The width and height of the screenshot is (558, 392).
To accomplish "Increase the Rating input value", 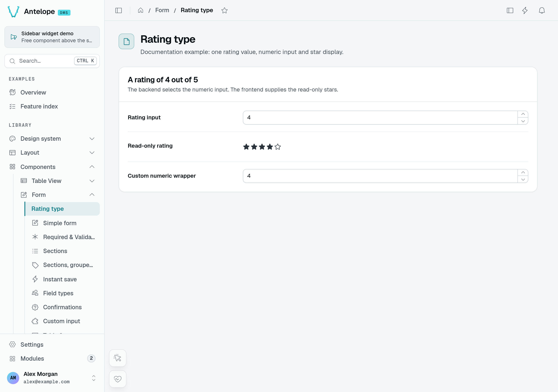I will [523, 114].
